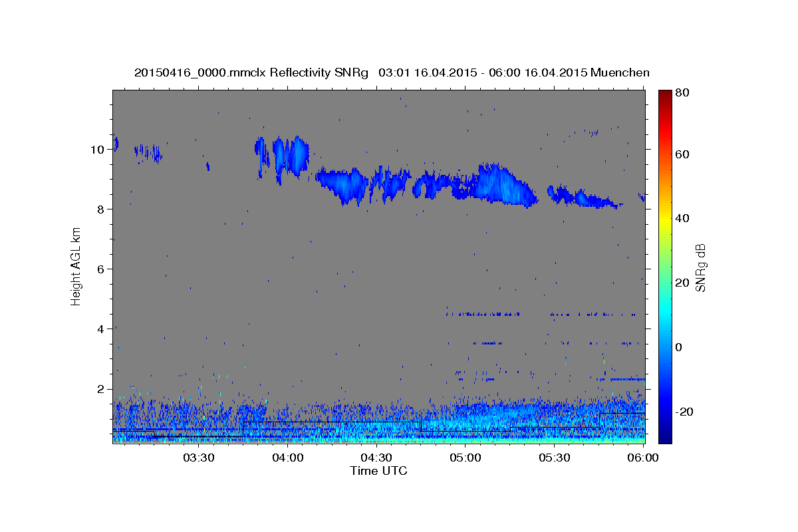Click the height tick label 2

click(100, 389)
